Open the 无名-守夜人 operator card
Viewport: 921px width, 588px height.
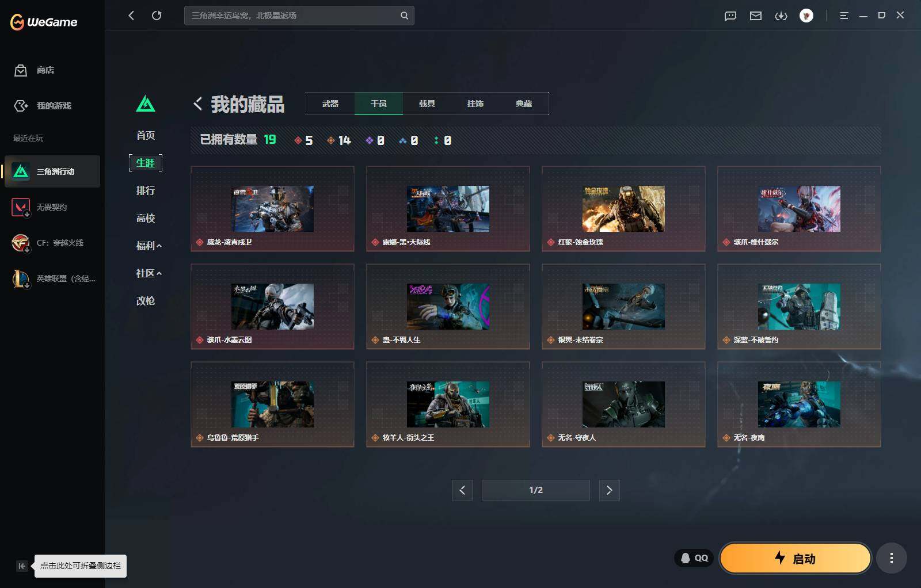[623, 404]
